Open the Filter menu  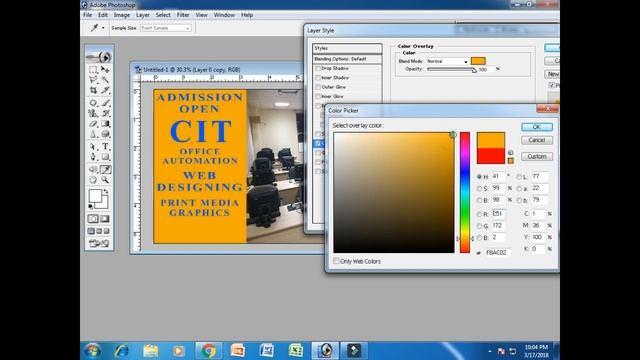point(183,15)
